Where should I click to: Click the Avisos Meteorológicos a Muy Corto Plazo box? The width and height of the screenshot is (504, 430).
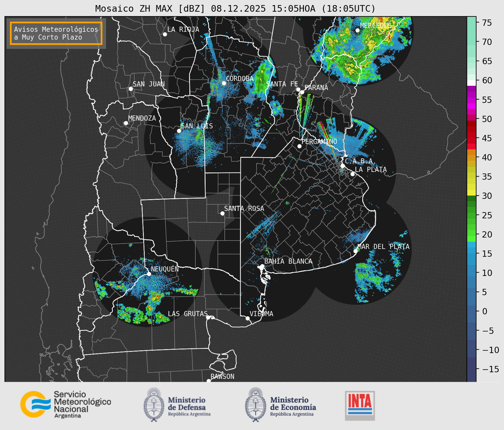pos(56,33)
